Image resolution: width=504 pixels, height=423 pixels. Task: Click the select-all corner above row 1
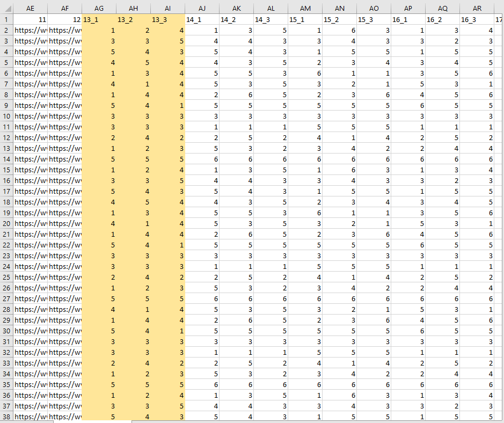(6, 9)
